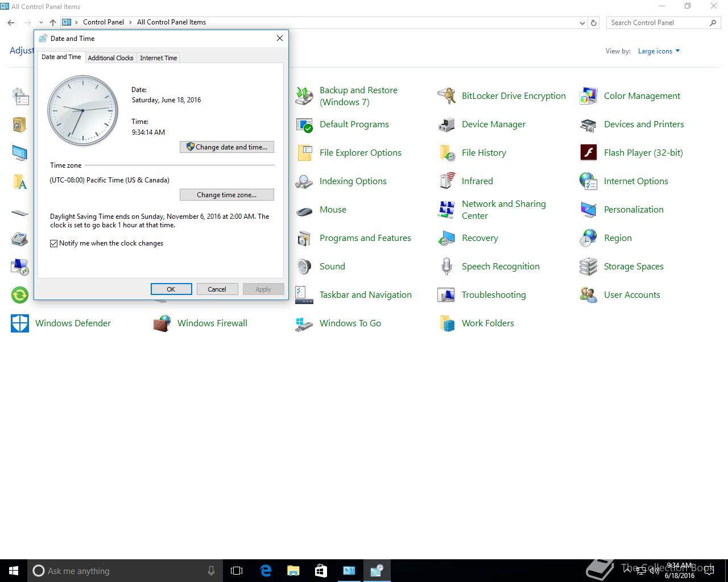Viewport: 728px width, 582px height.
Task: Launch Microsoft Edge from the taskbar
Action: click(266, 571)
